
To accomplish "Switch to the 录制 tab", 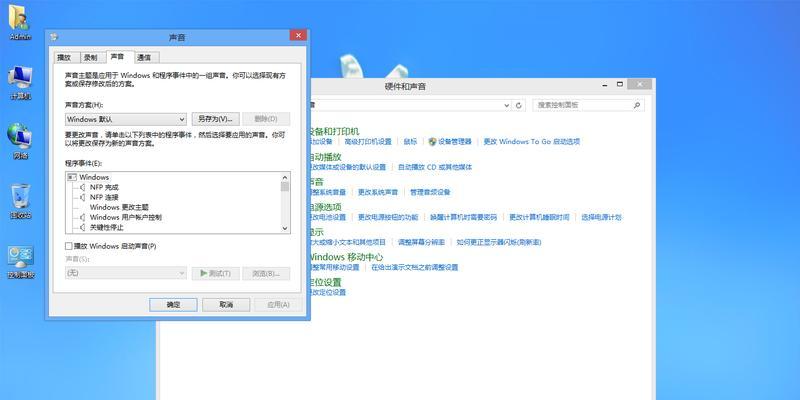I will click(x=91, y=58).
